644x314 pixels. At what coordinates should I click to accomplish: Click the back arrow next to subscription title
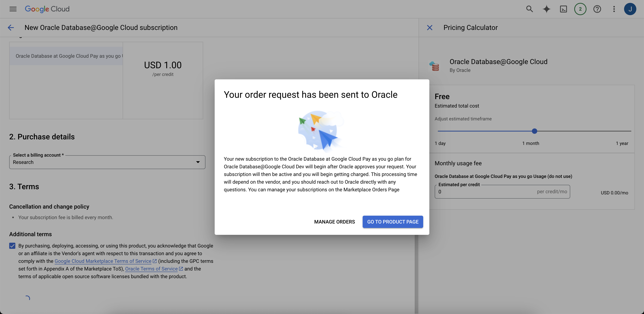pyautogui.click(x=11, y=27)
